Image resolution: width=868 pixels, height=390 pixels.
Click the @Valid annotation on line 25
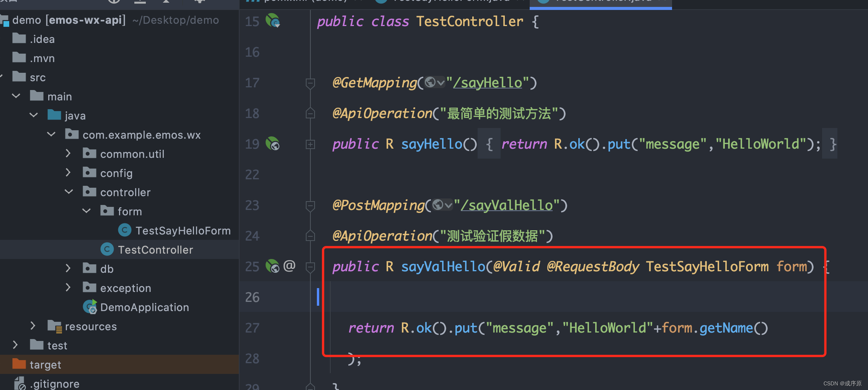516,266
